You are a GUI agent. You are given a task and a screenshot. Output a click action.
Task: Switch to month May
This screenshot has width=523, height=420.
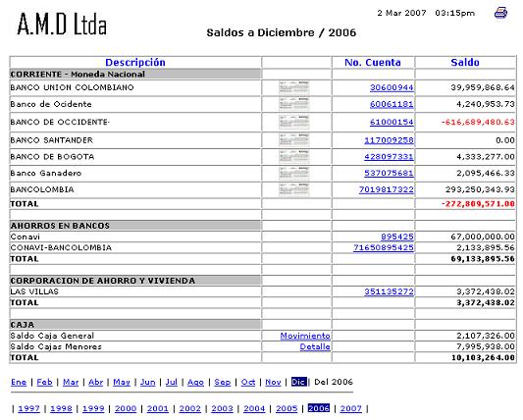pyautogui.click(x=122, y=382)
